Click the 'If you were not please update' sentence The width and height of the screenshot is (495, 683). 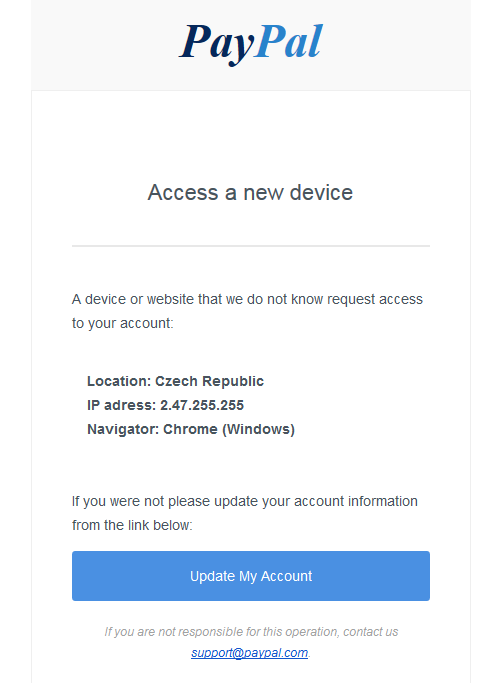coord(244,513)
